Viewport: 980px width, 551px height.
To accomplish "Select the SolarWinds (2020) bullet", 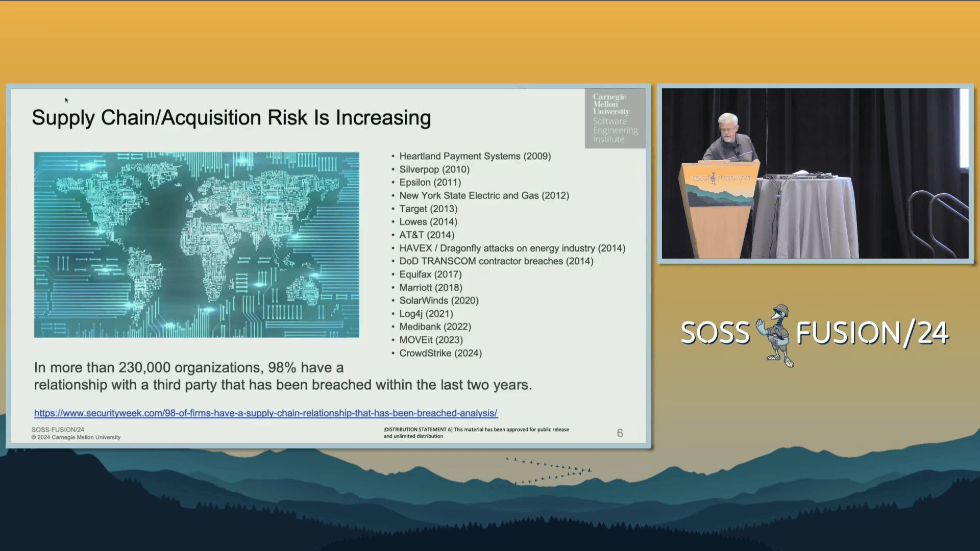I will click(438, 300).
